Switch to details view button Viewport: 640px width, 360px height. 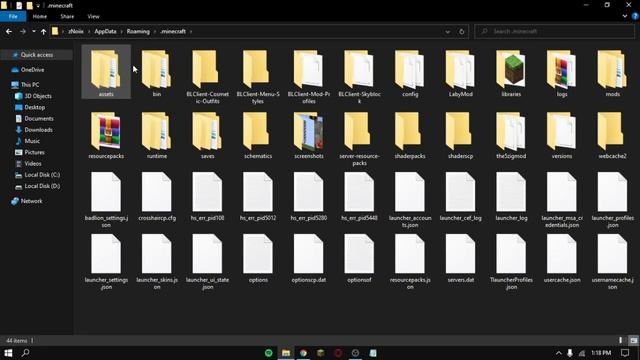[x=621, y=340]
